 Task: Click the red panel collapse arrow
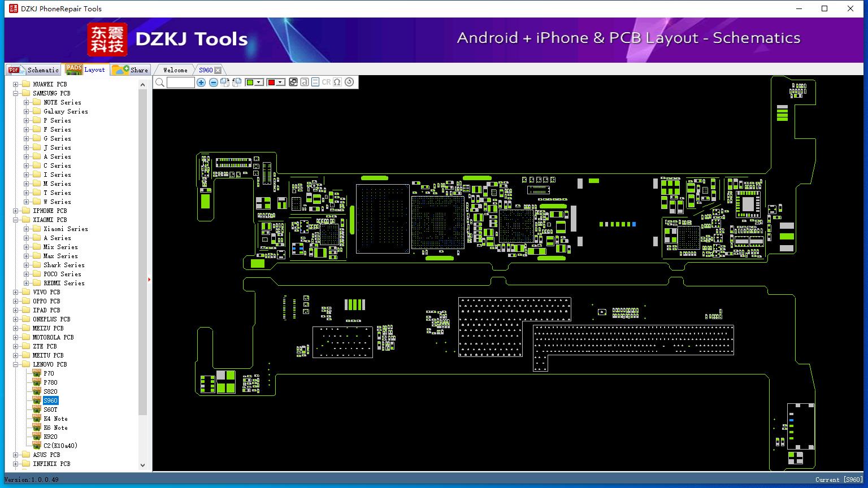(149, 279)
